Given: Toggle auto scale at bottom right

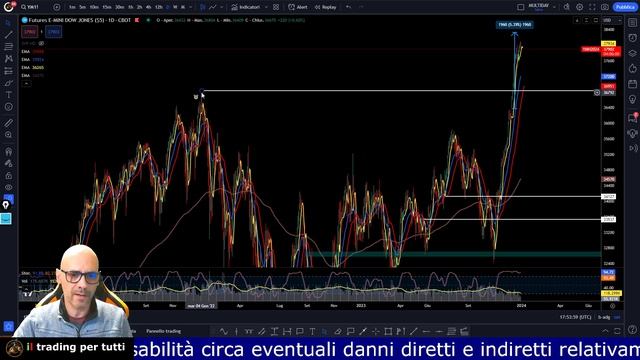Looking at the screenshot, I should pos(617,317).
